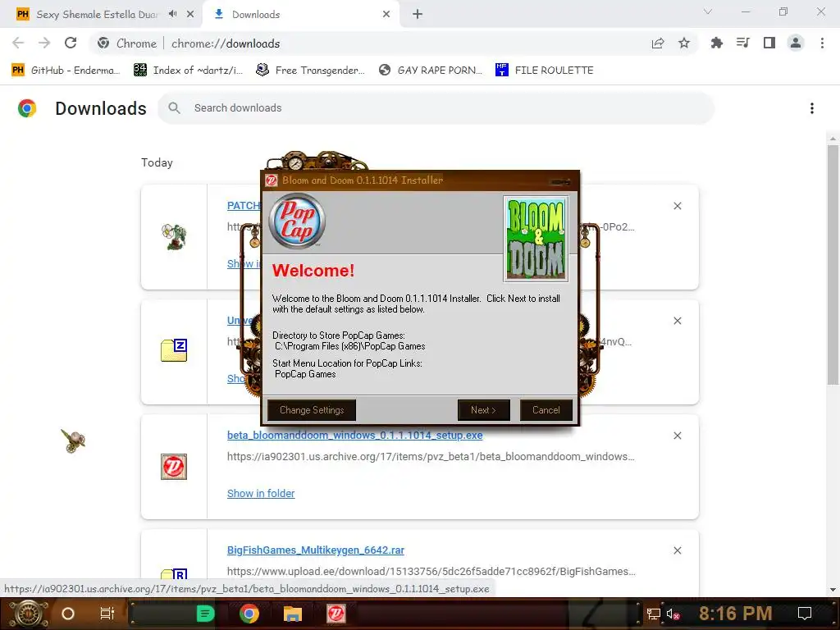Open network icon in system tray
The height and width of the screenshot is (630, 840).
(654, 614)
